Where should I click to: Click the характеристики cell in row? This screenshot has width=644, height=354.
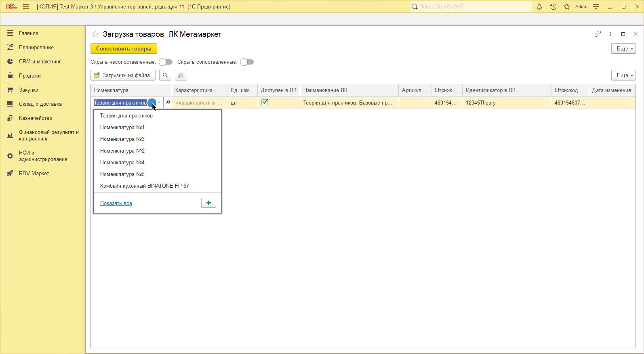[x=199, y=103]
